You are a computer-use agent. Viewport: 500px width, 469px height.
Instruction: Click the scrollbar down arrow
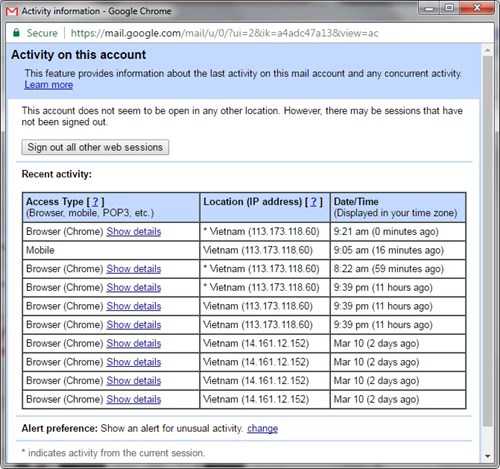488,456
